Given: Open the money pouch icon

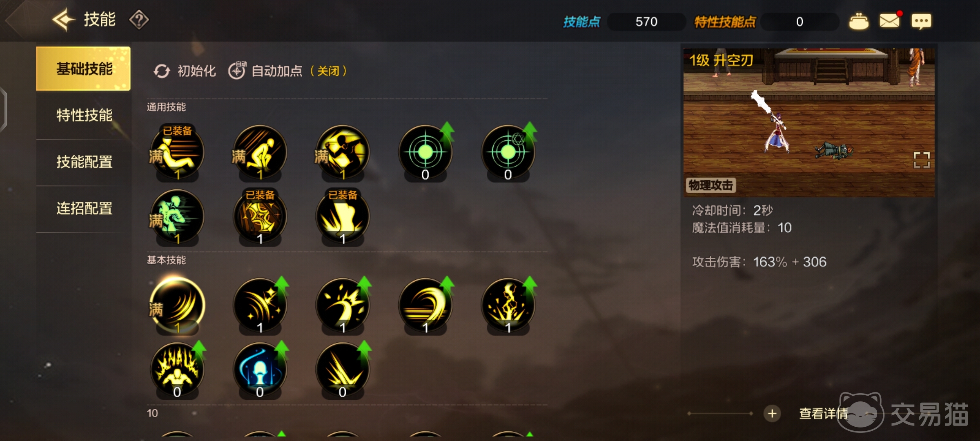Looking at the screenshot, I should (x=859, y=21).
